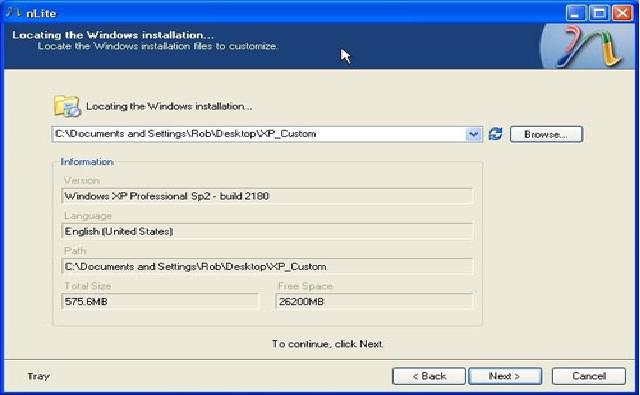Screen dimensions: 640x395
Task: Go to the previous step with < Back
Action: tap(429, 376)
